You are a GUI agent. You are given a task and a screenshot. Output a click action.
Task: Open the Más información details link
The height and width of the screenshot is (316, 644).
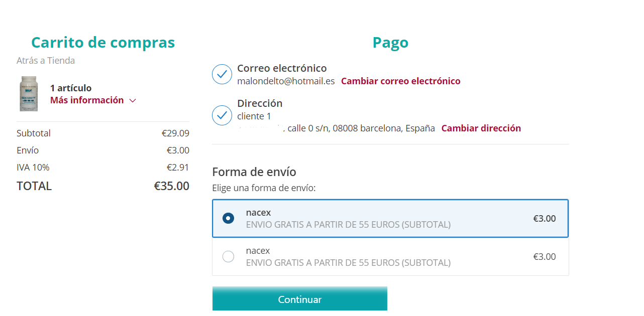coord(87,100)
